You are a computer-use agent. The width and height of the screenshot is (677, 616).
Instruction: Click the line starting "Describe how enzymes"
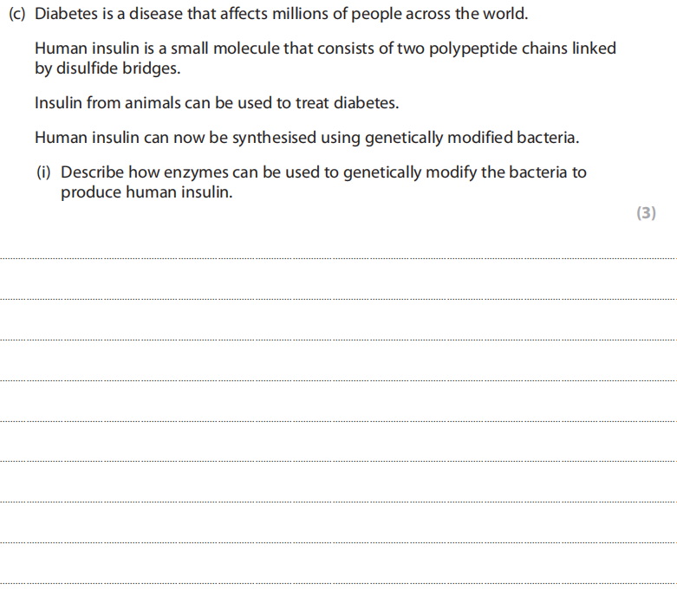[x=323, y=172]
